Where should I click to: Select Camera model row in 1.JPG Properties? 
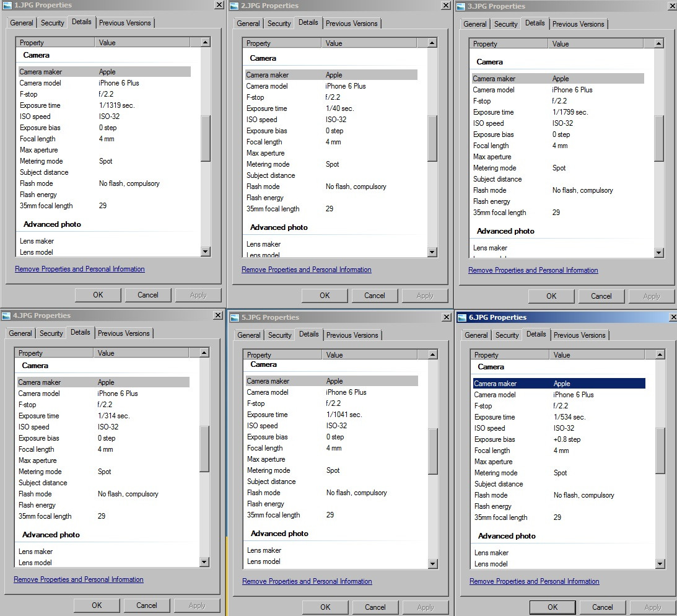pos(104,83)
